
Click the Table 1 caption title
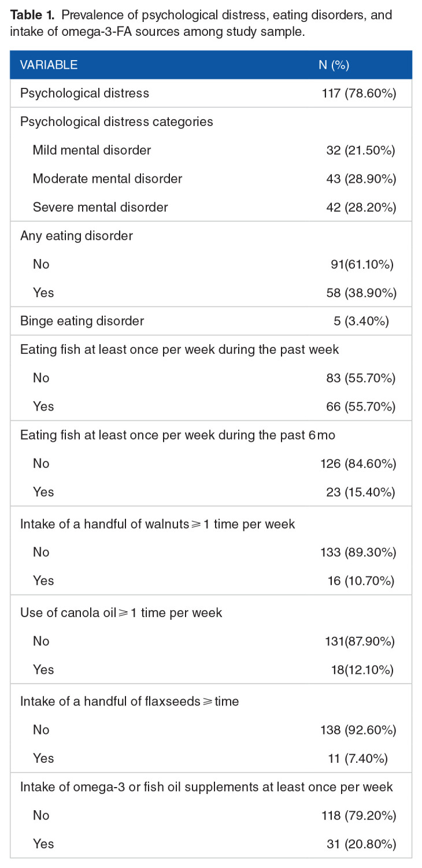coord(201,23)
